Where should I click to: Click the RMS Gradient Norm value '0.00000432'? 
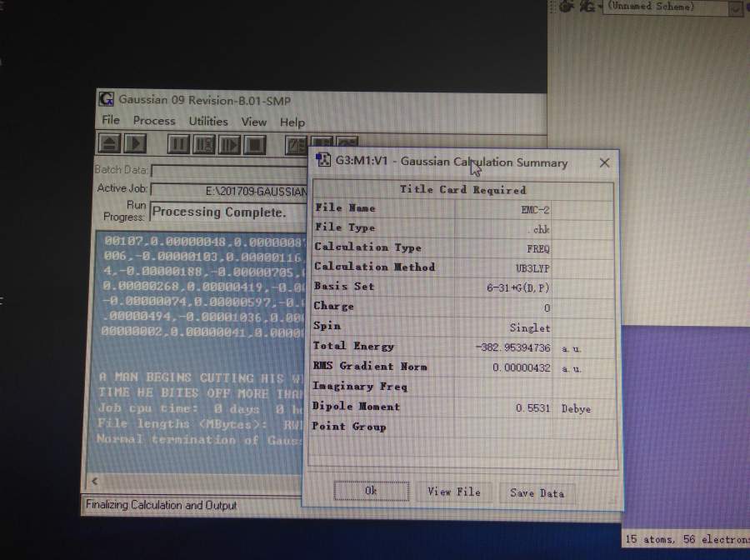point(522,367)
